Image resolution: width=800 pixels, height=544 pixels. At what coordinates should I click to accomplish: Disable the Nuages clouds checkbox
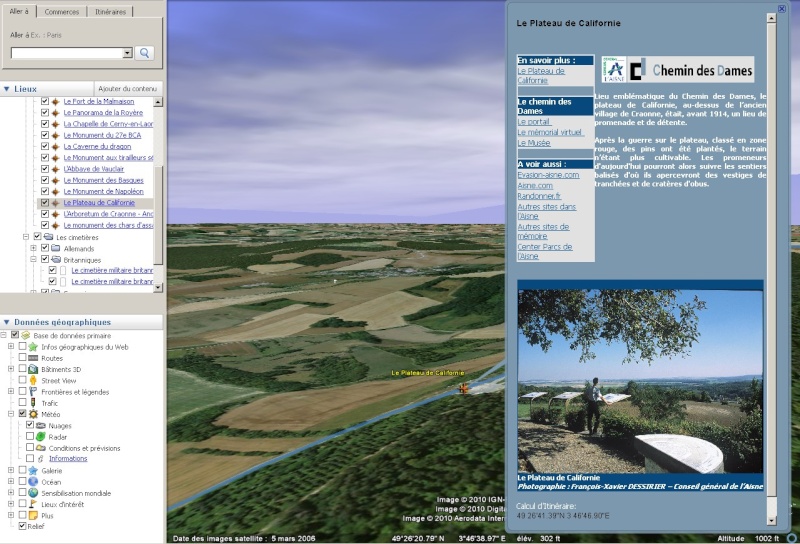(30, 425)
